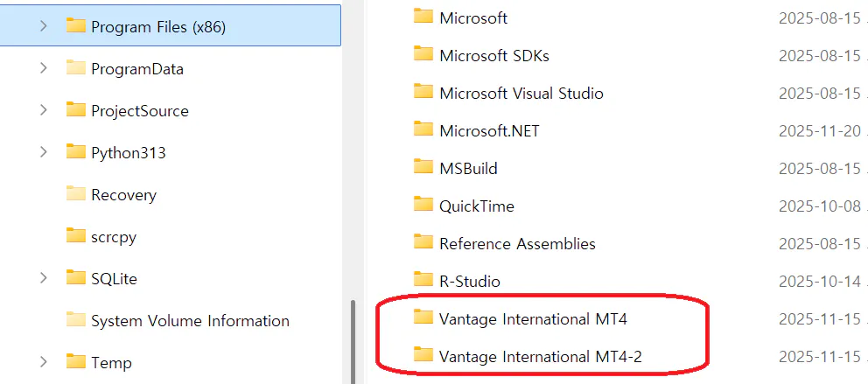Select ProjectSource in the navigation tree
Image resolution: width=868 pixels, height=384 pixels.
(139, 111)
